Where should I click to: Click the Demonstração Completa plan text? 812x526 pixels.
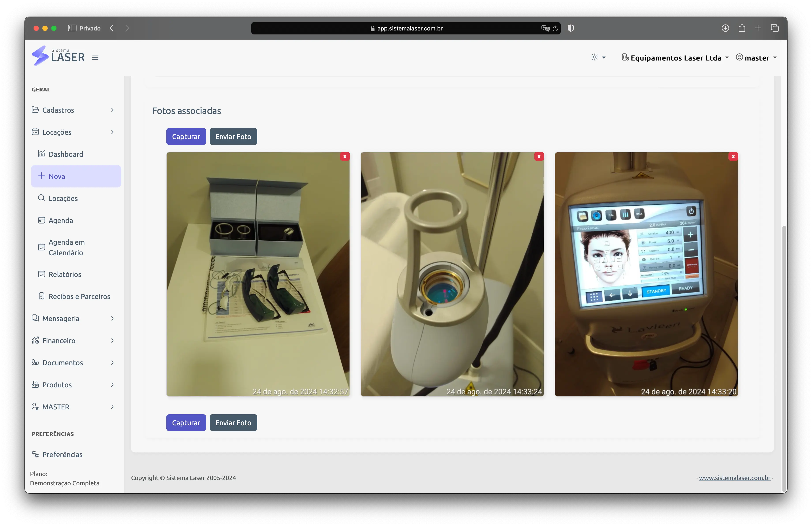click(65, 483)
